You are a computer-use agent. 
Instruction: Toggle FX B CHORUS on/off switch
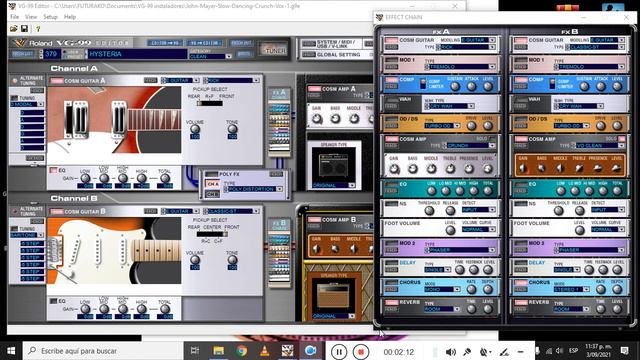tap(520, 282)
